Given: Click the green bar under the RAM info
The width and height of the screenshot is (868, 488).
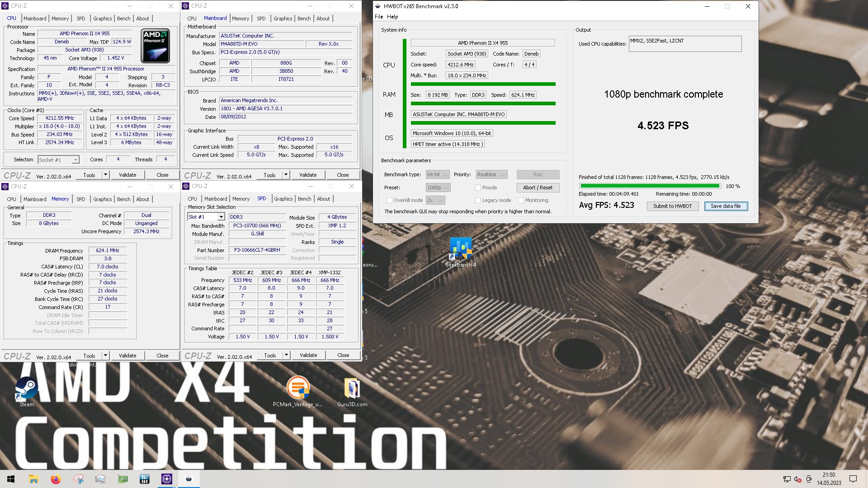Looking at the screenshot, I should click(483, 103).
